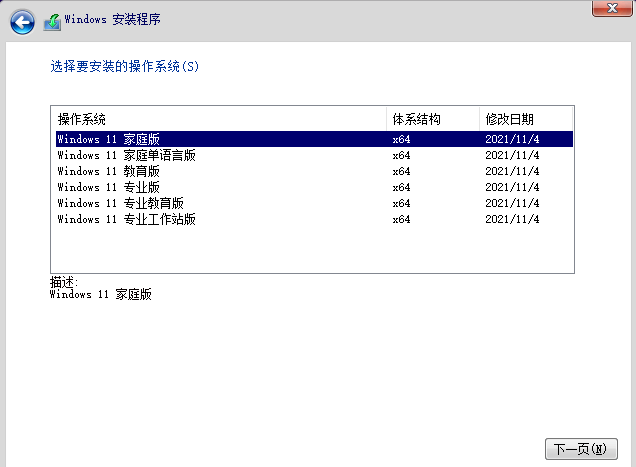Click the 修改日期 column header
636x467 pixels.
pyautogui.click(x=526, y=119)
